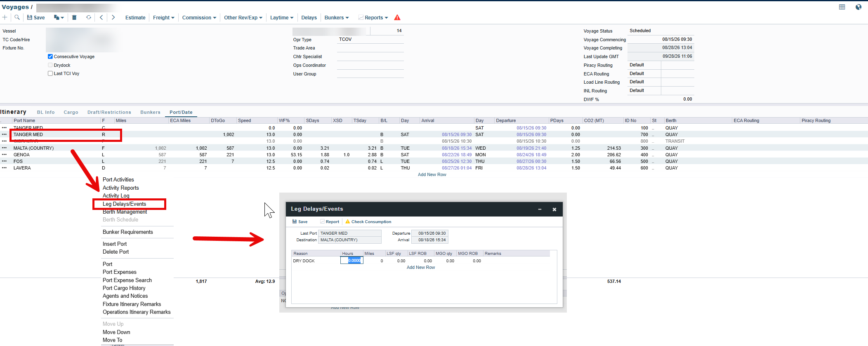Click the trash delete icon in the toolbar
The width and height of the screenshot is (868, 346).
pyautogui.click(x=74, y=17)
